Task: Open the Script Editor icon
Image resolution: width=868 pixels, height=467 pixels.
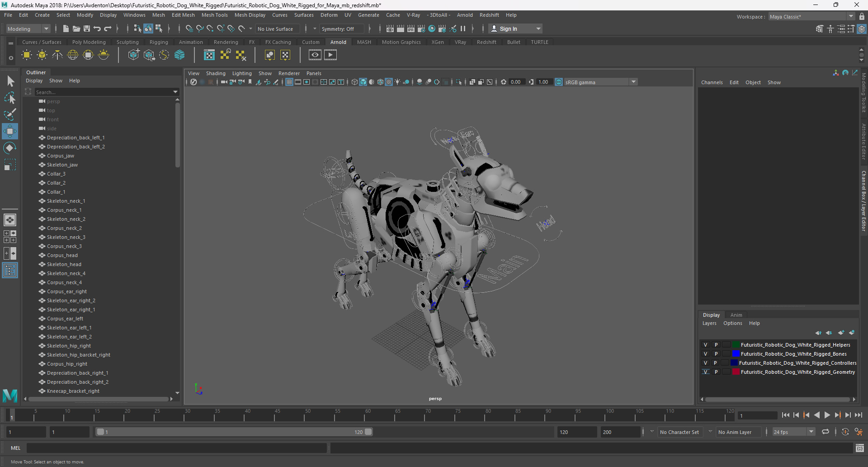Action: pyautogui.click(x=860, y=448)
